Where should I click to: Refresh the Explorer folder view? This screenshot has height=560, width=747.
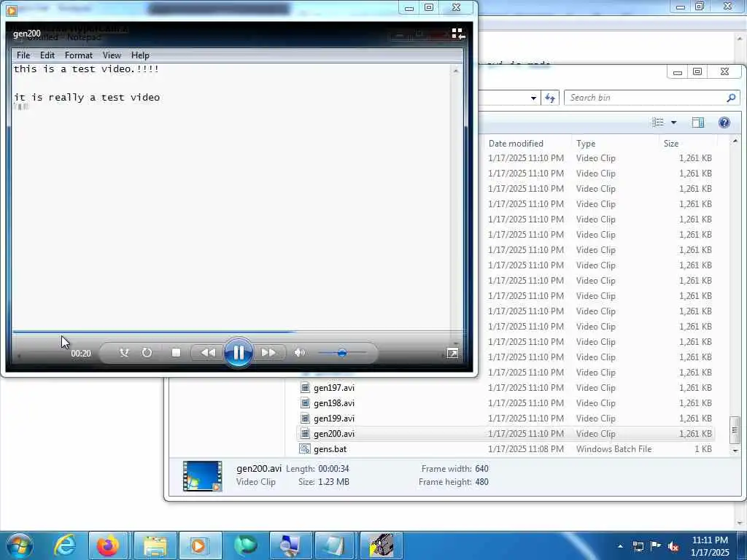tap(550, 98)
